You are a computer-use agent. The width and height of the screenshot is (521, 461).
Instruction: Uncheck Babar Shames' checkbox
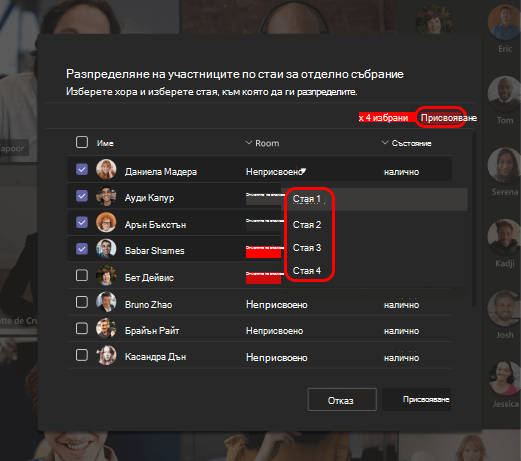click(82, 249)
